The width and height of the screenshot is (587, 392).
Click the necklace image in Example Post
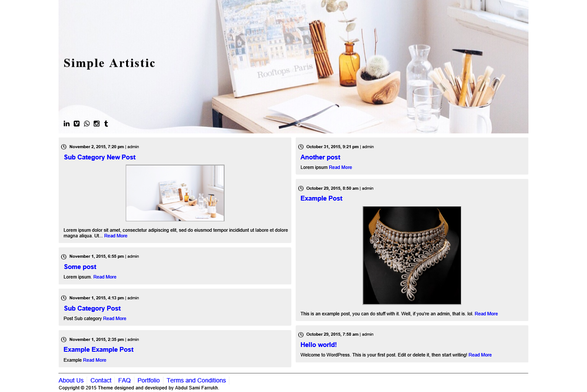point(412,255)
